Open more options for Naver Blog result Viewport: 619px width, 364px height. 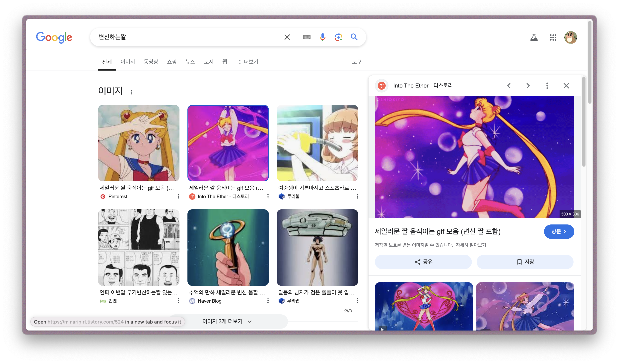(268, 301)
